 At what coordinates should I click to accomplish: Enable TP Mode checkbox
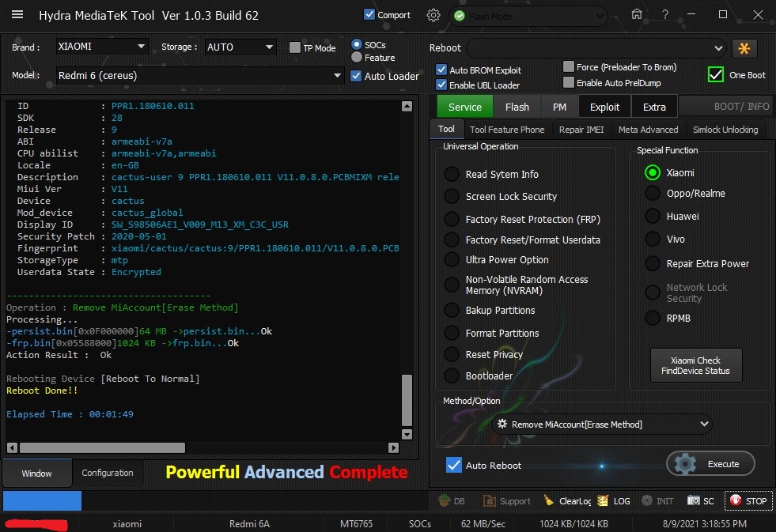coord(295,47)
